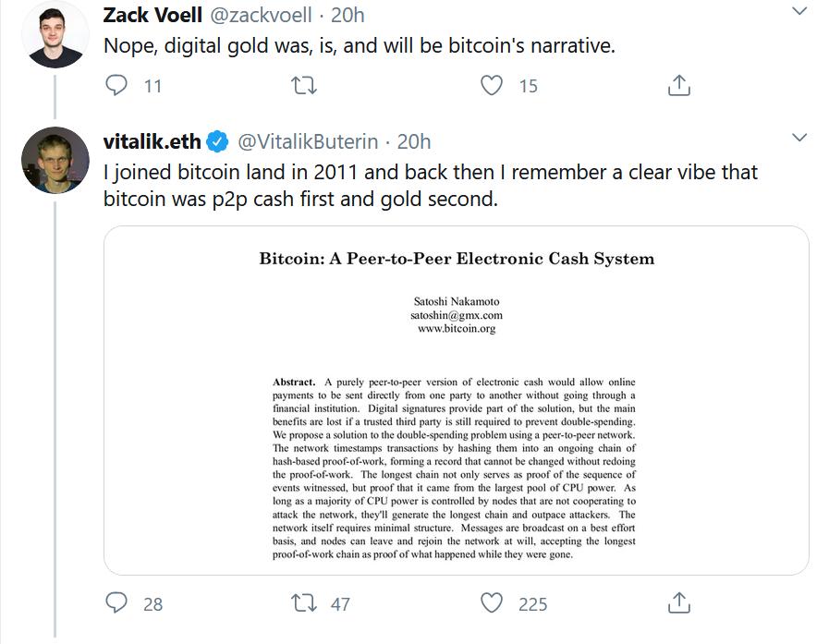Retweet Zack Voell's digital gold tweet

(302, 86)
